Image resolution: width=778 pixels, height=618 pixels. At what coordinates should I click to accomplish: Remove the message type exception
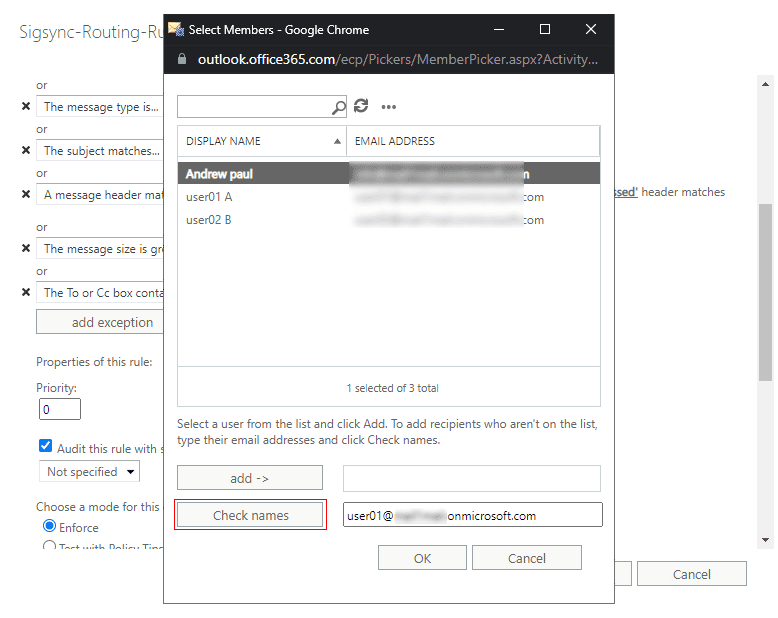click(x=26, y=107)
